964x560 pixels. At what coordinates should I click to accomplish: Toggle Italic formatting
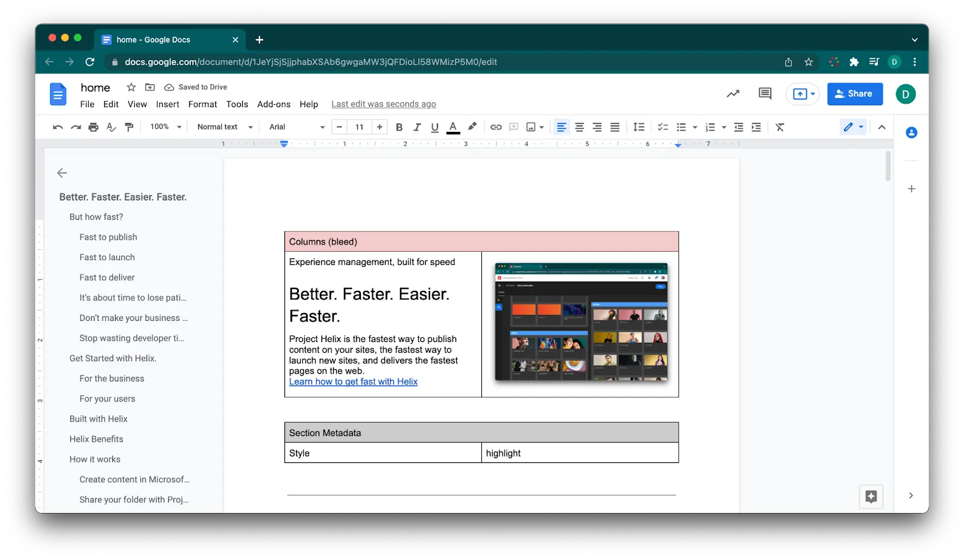(x=417, y=127)
